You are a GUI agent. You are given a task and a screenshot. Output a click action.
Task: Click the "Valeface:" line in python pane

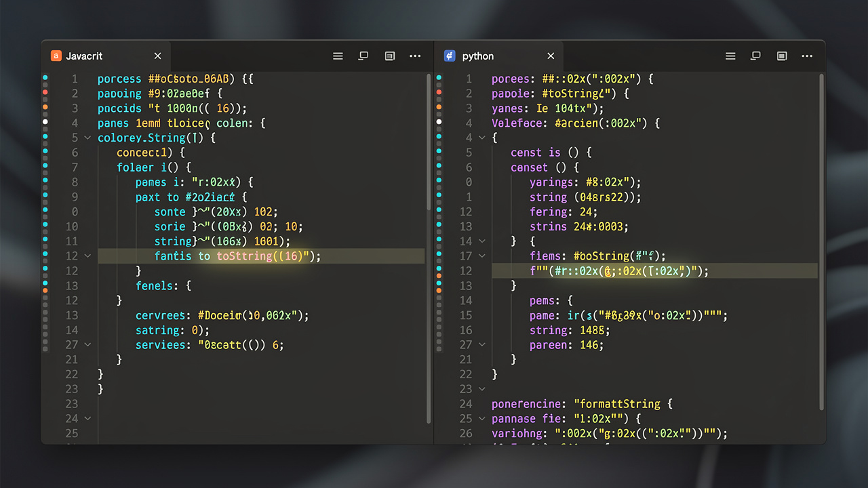[x=576, y=123]
